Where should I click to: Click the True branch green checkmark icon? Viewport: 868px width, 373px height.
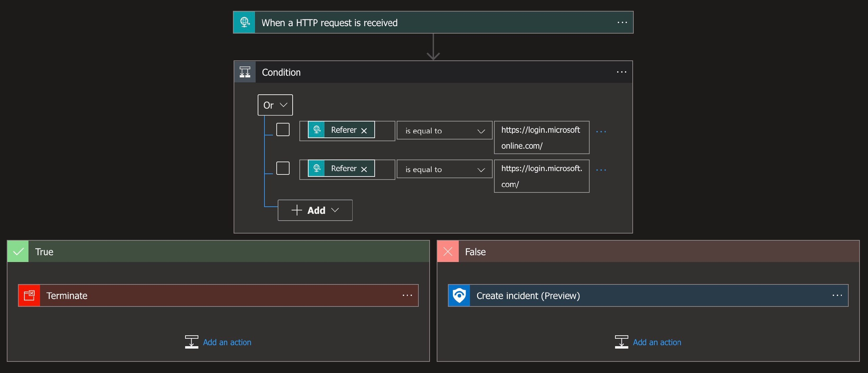18,251
